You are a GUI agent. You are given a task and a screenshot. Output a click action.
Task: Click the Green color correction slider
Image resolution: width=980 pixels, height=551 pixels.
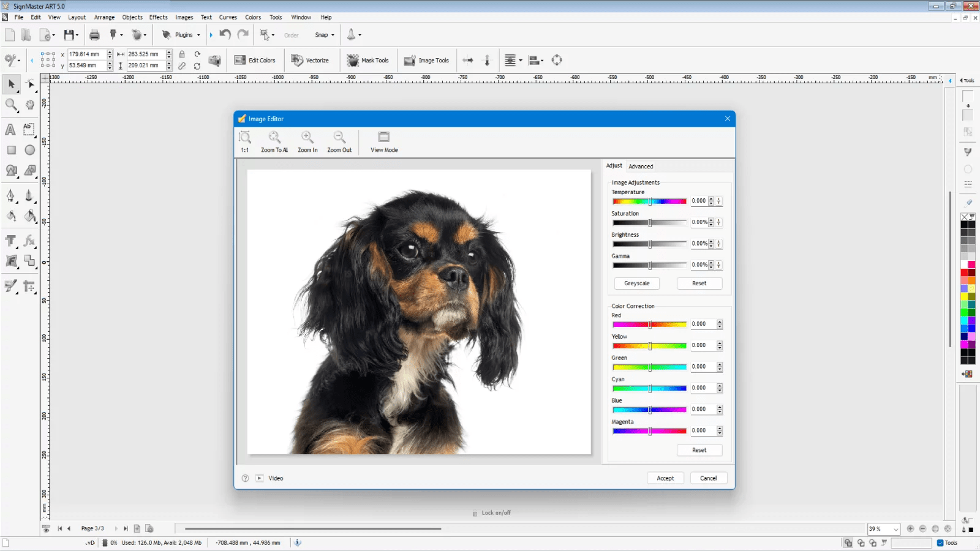(649, 367)
